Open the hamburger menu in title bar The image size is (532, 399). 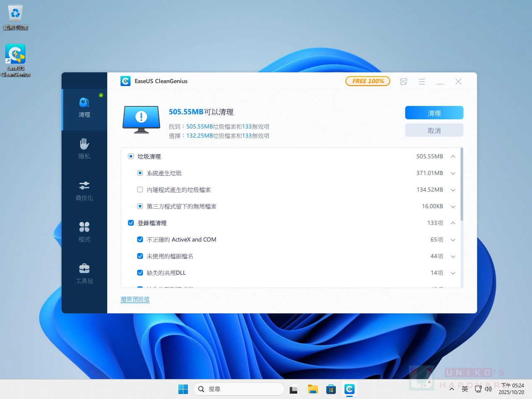[422, 82]
